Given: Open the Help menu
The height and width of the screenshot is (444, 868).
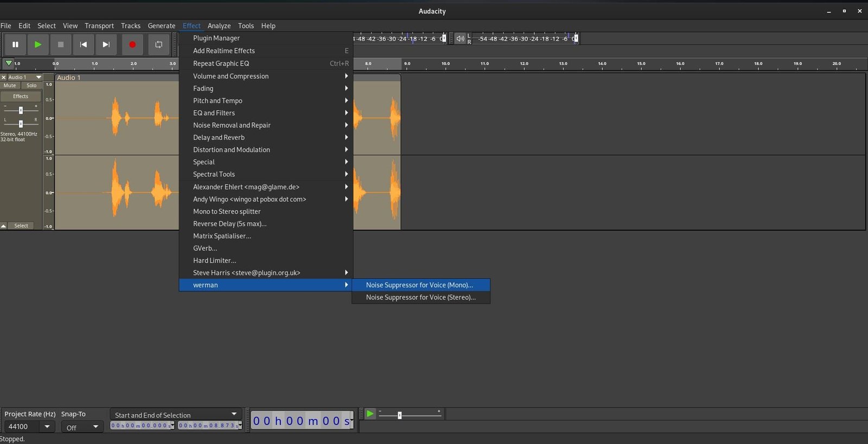Looking at the screenshot, I should (x=268, y=26).
